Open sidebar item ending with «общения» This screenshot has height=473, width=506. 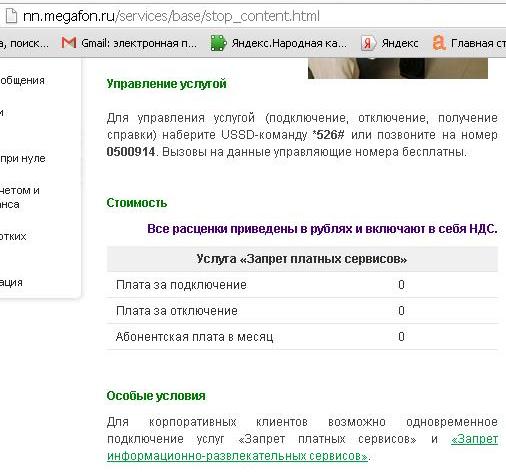click(x=22, y=80)
